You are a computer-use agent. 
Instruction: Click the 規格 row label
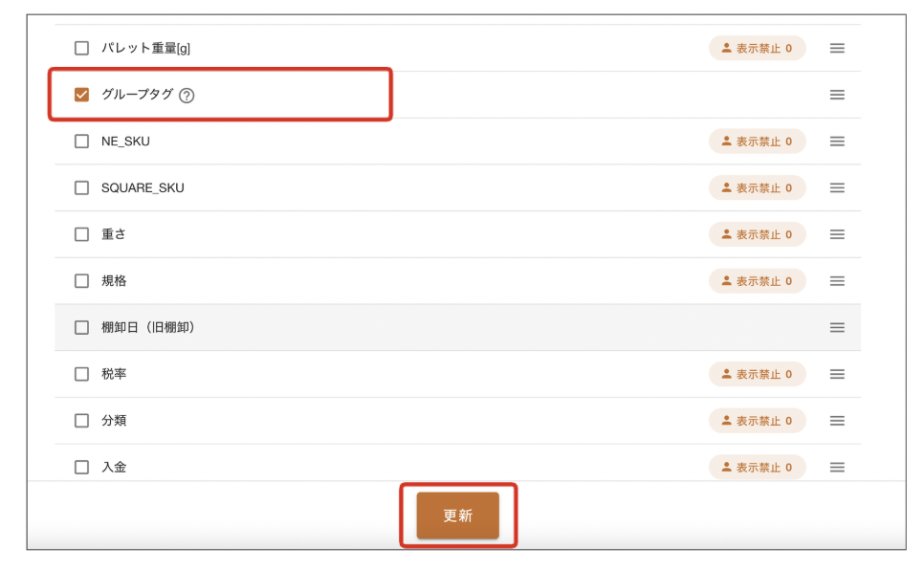tap(114, 281)
